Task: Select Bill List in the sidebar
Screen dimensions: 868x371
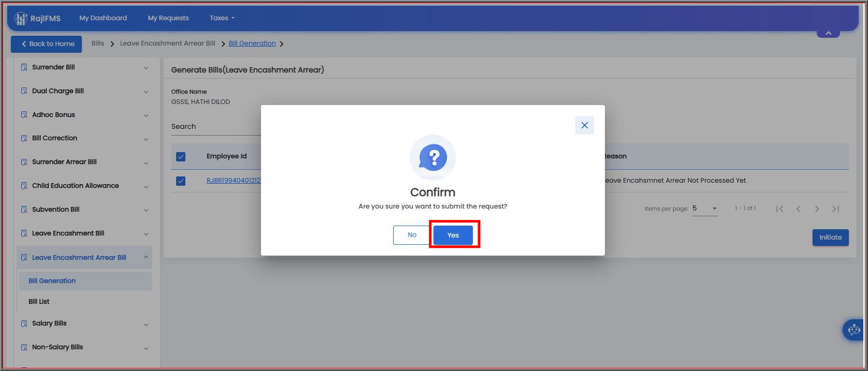Action: pos(39,302)
